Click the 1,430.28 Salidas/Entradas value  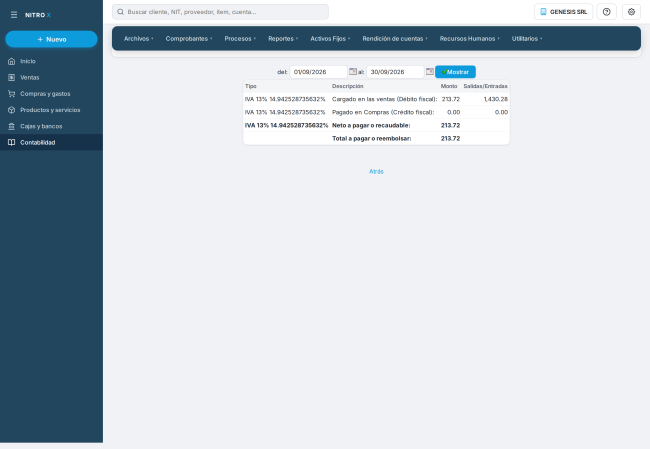tap(496, 99)
